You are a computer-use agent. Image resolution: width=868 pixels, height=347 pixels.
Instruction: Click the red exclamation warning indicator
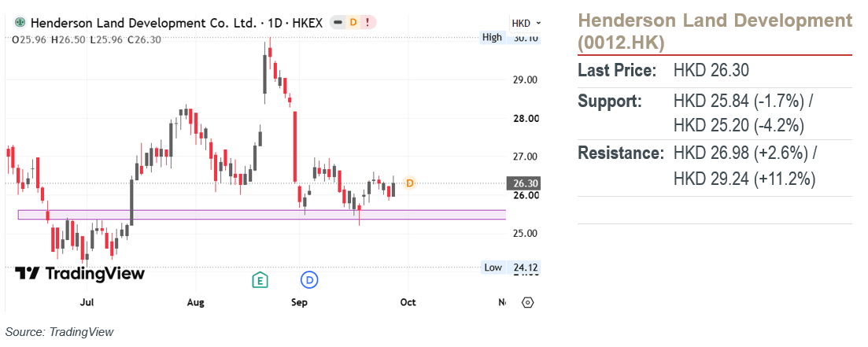pos(368,23)
